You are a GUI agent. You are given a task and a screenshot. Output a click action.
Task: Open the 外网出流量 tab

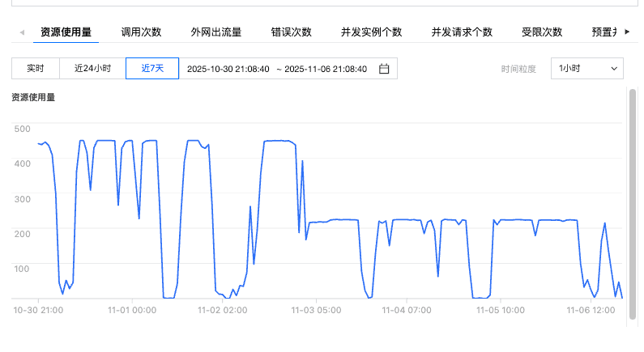(215, 32)
